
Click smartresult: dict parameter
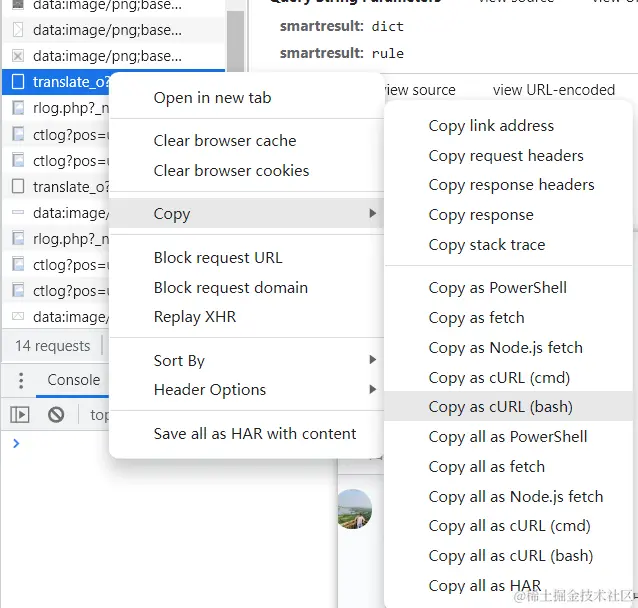point(342,26)
